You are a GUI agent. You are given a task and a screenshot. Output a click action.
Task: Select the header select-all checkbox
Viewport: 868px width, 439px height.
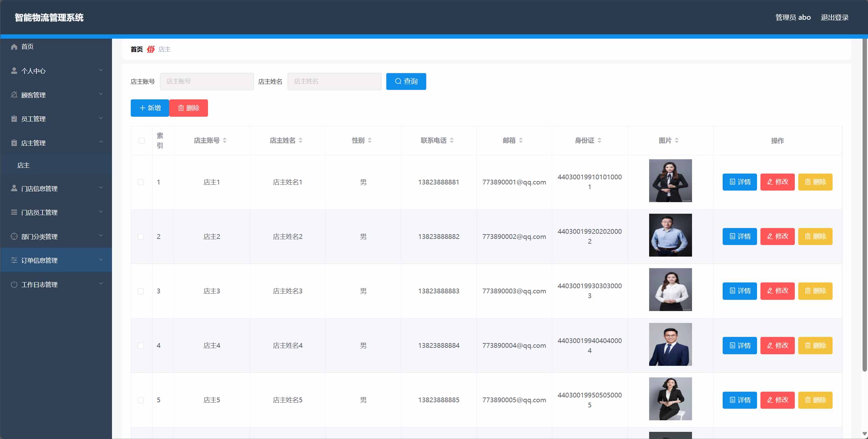coord(142,141)
